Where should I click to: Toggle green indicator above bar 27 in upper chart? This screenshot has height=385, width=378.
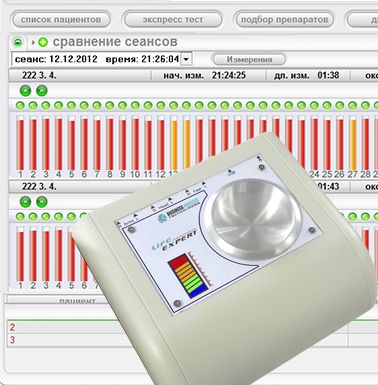[353, 106]
